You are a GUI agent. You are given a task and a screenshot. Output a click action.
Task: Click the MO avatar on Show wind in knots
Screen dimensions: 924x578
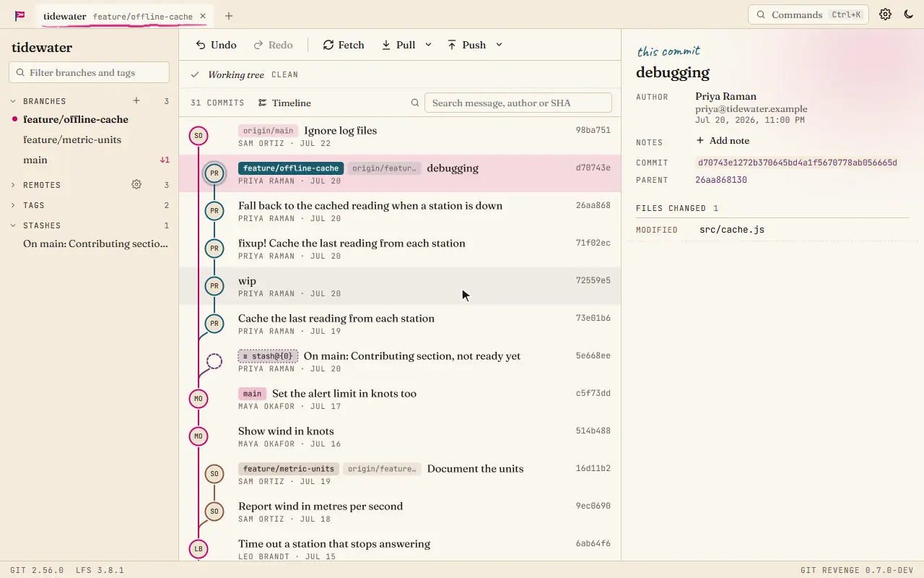click(x=199, y=436)
